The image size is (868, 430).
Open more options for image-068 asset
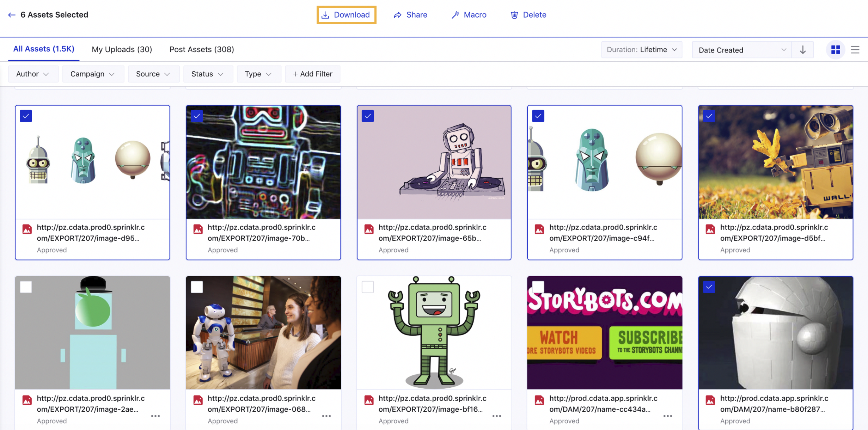tap(326, 416)
